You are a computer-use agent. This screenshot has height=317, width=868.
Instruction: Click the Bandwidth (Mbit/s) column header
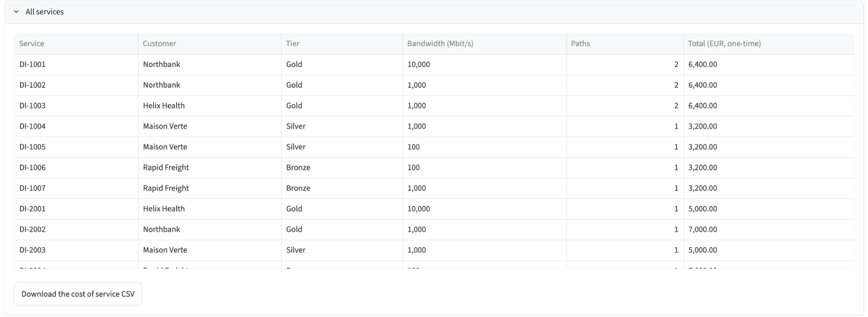tap(484, 44)
